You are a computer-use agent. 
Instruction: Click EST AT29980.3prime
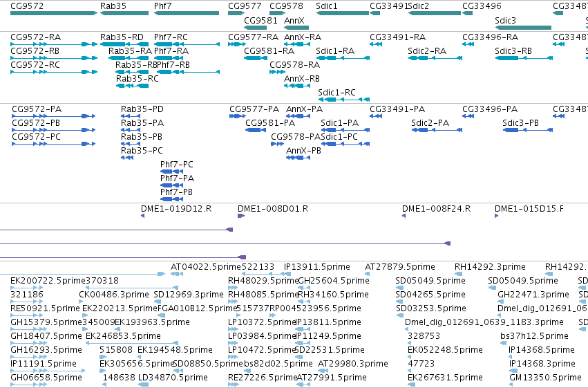pos(322,371)
